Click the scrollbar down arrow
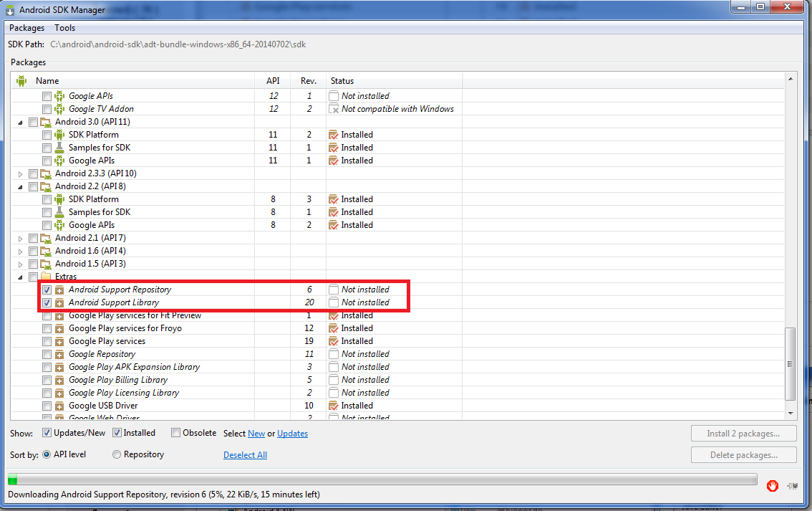Image resolution: width=812 pixels, height=511 pixels. click(791, 413)
